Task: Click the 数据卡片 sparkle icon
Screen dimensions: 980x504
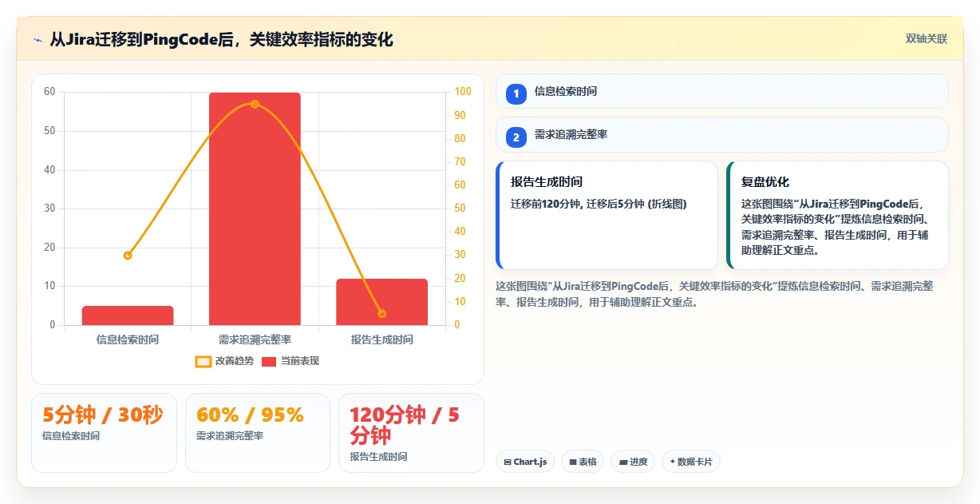Action: pos(672,462)
